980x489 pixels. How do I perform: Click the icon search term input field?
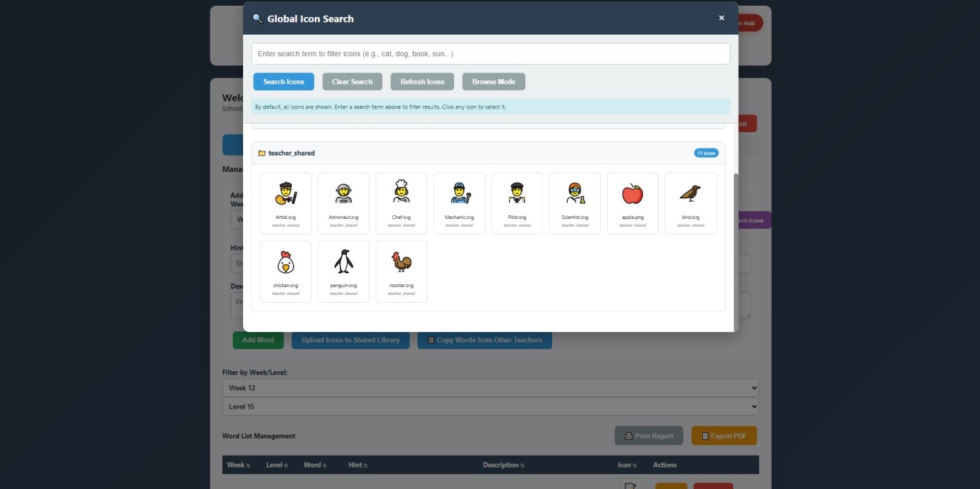click(x=490, y=53)
